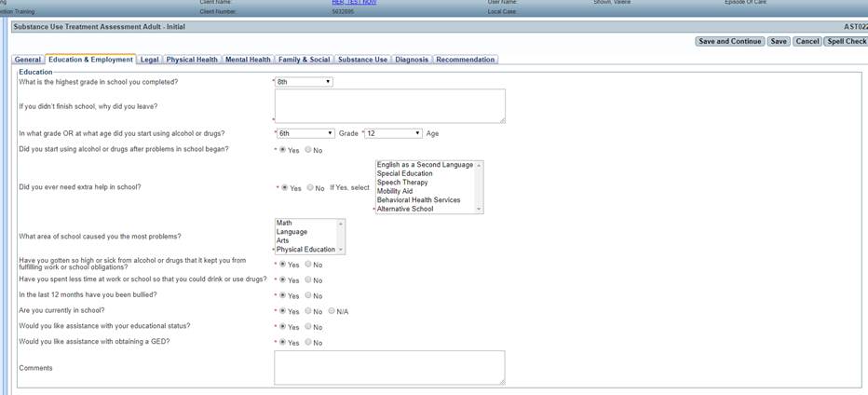868x395 pixels.
Task: Expand the Grade started using dropdown
Action: [x=305, y=133]
